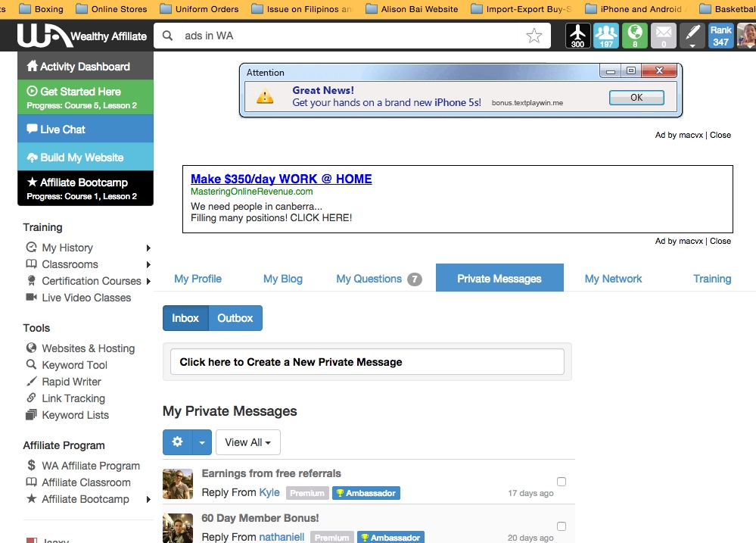Open Certification Courses
This screenshot has height=543, width=756.
click(91, 281)
